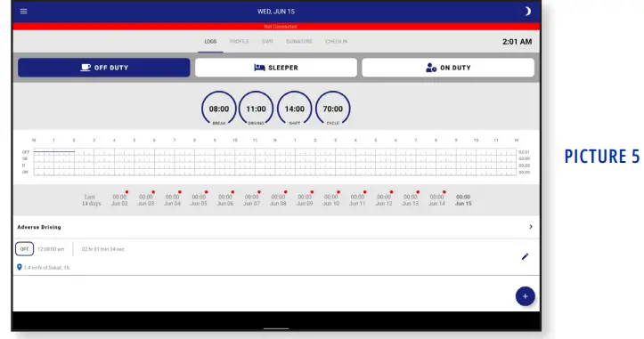644x339 pixels.
Task: Open the Jun 08 daily log
Action: (278, 200)
